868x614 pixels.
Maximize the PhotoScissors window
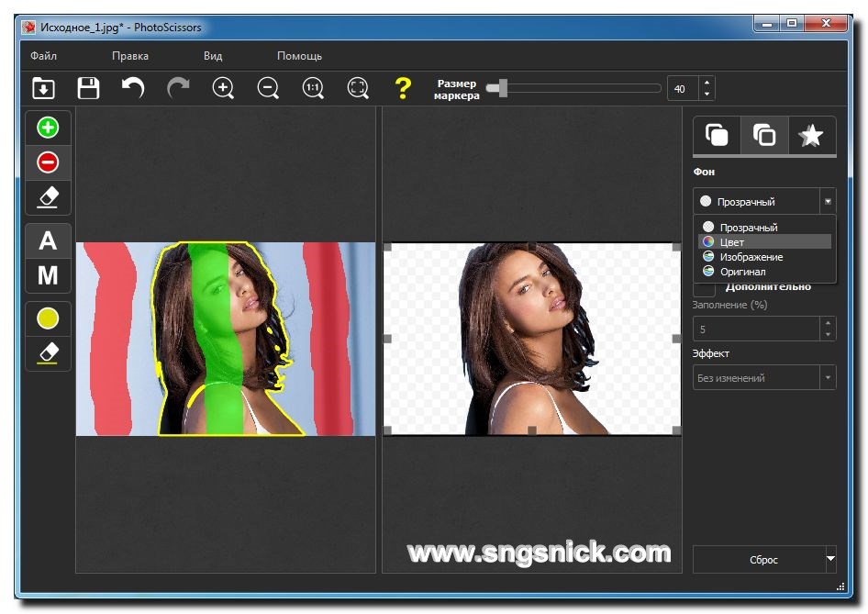[792, 23]
